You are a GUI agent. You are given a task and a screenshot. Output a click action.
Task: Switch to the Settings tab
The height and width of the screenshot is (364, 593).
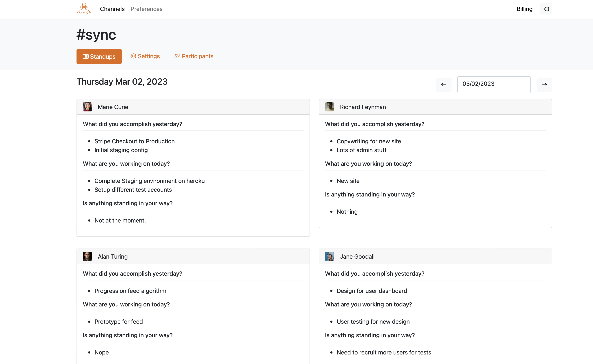tap(145, 56)
